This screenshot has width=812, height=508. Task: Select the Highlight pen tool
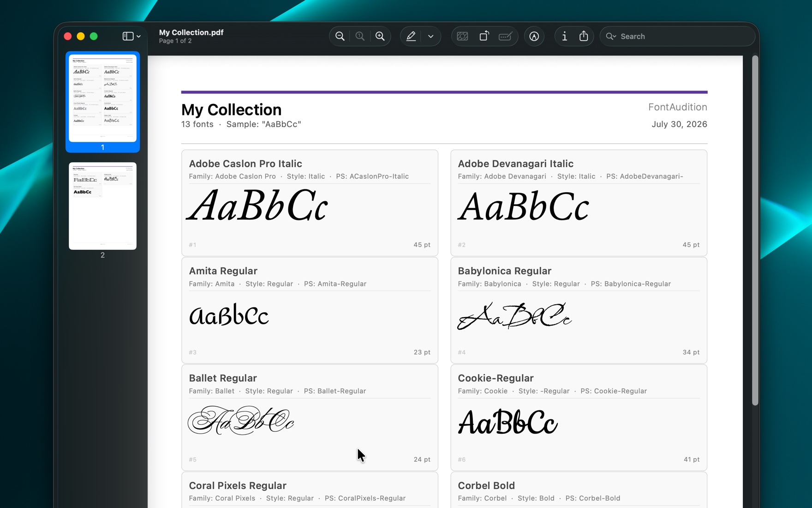point(411,36)
